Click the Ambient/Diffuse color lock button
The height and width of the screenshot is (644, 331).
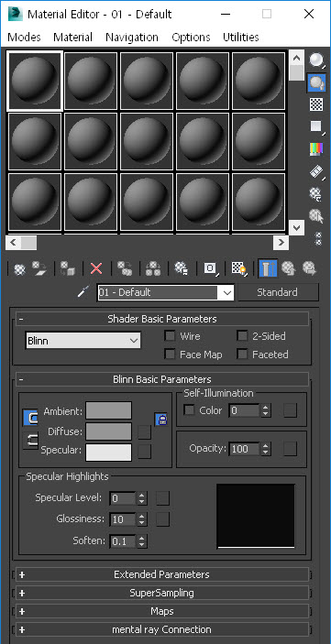pyautogui.click(x=31, y=418)
